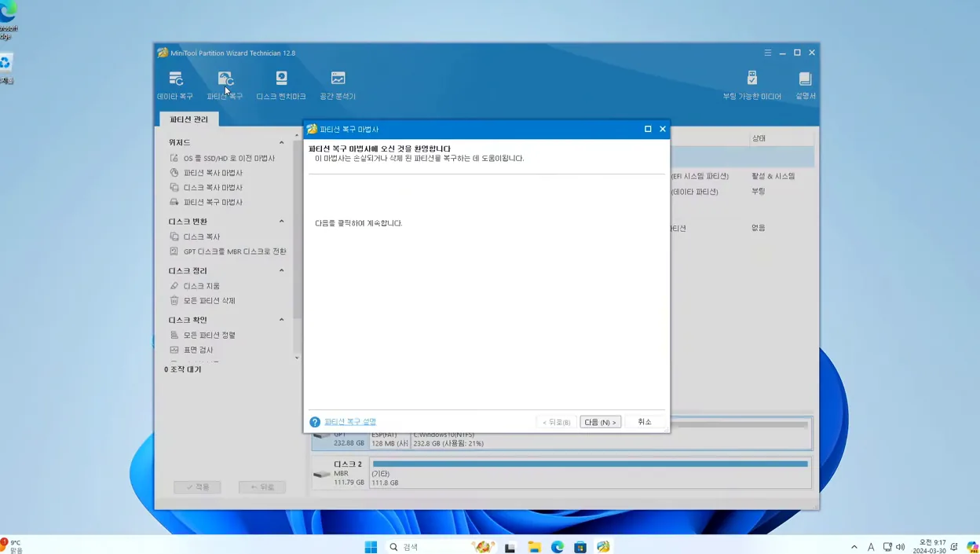Maximize the 파티션 복구 마법사 dialog
The width and height of the screenshot is (980, 554).
click(648, 129)
